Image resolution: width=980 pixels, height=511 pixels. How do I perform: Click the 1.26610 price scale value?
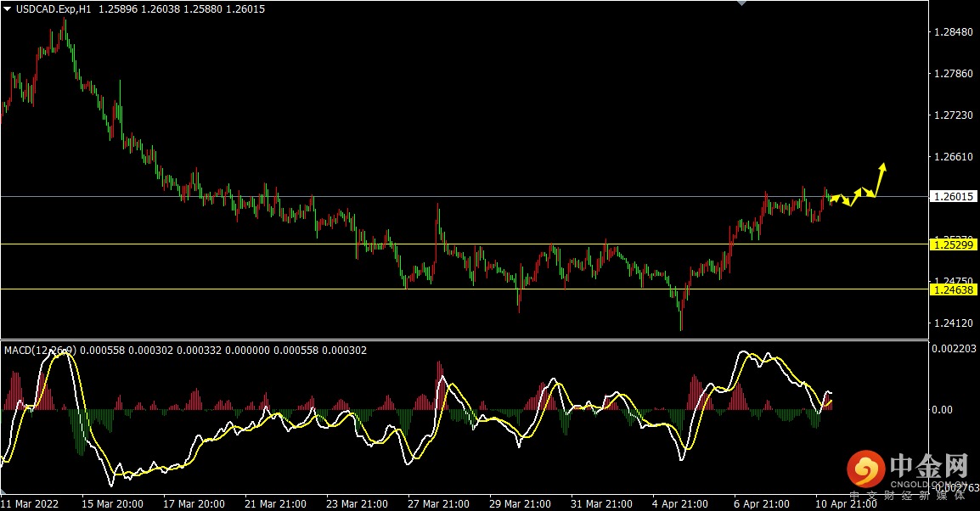tap(952, 157)
